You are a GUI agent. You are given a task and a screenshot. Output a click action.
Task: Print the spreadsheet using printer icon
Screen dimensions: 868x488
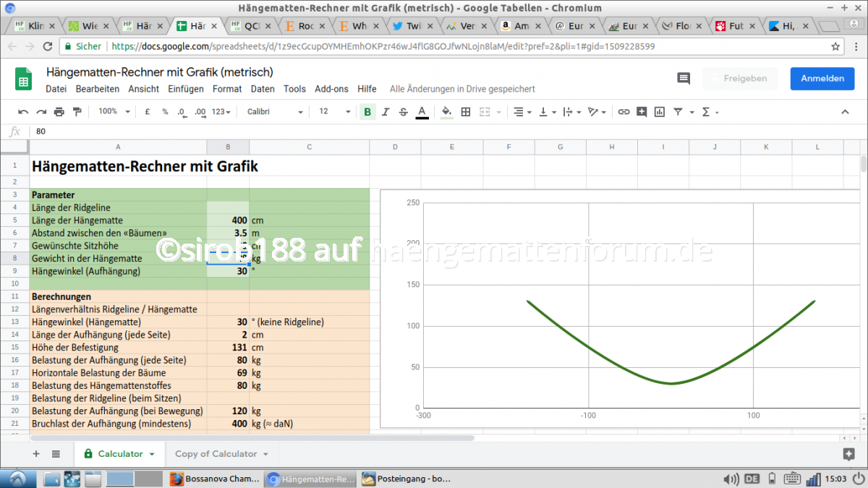(59, 112)
